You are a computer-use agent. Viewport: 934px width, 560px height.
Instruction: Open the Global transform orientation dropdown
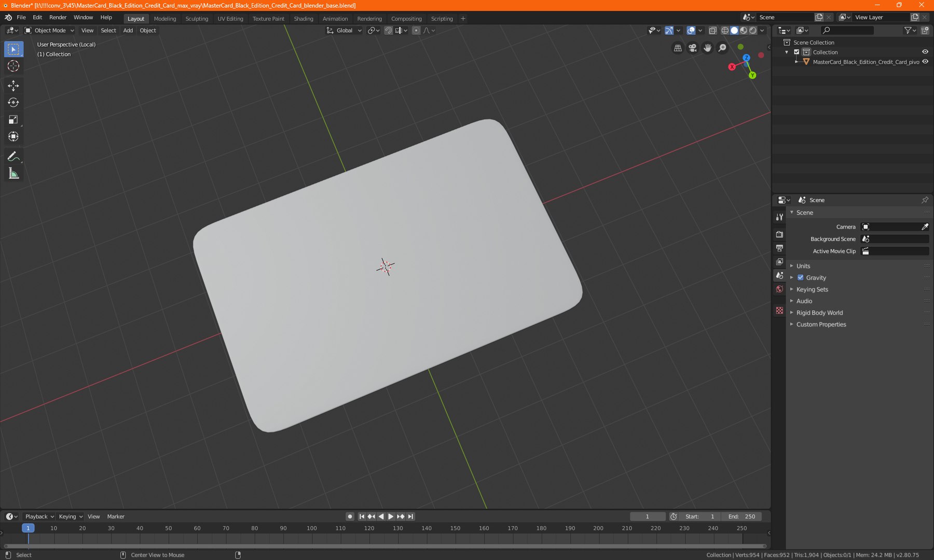[344, 31]
